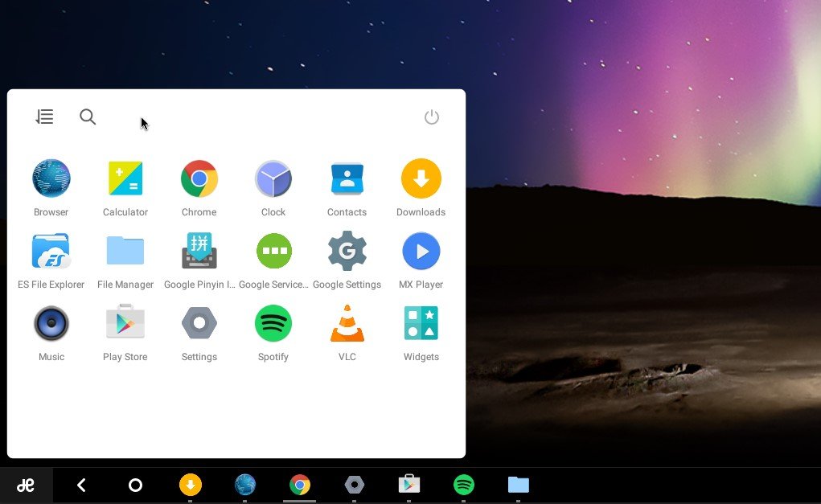Open the Clock app
This screenshot has width=821, height=504.
click(273, 179)
